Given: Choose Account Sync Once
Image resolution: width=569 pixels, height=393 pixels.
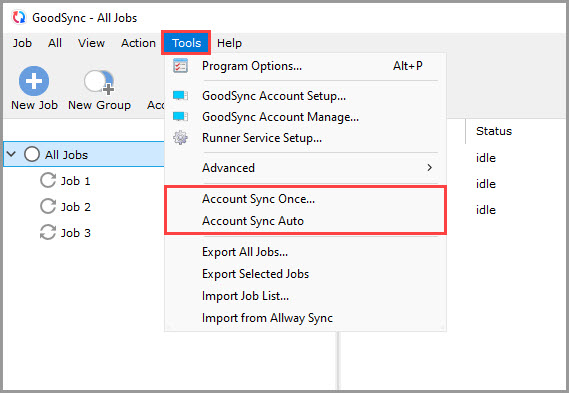Looking at the screenshot, I should [x=306, y=199].
